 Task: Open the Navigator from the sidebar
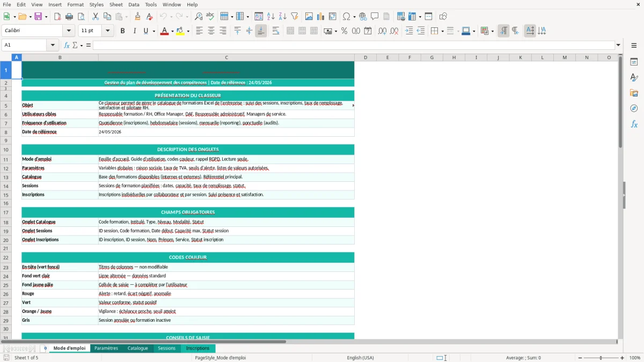pyautogui.click(x=634, y=108)
